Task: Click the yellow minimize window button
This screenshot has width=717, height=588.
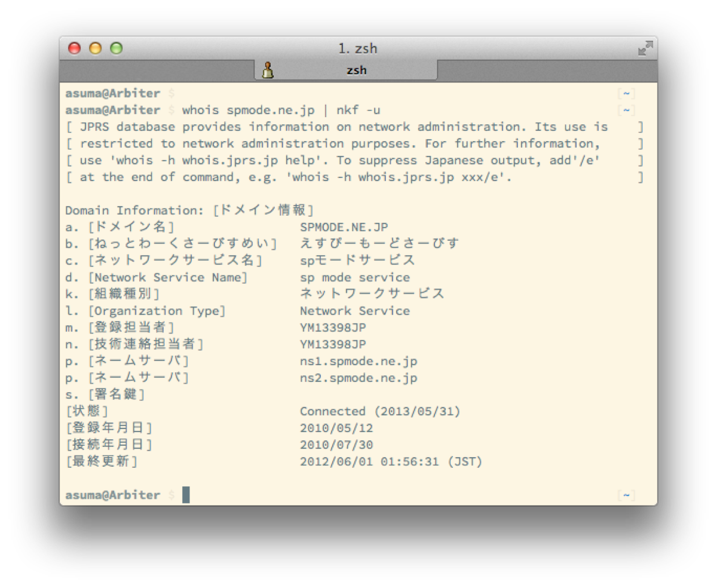Action: point(95,48)
